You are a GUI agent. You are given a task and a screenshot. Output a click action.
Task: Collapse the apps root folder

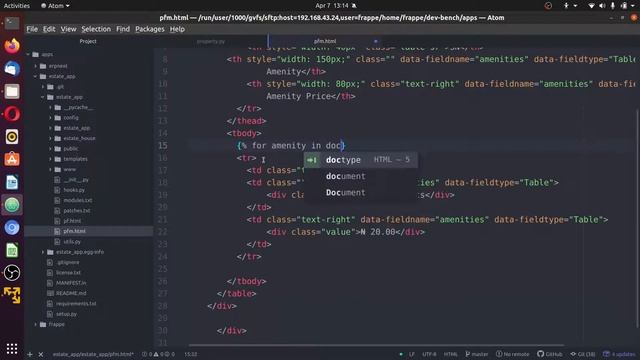pyautogui.click(x=28, y=54)
